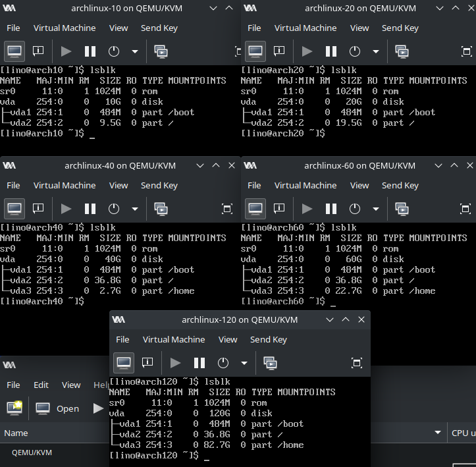This screenshot has height=467, width=476.
Task: Show virtual hardware details in archlinux-20 window
Action: (279, 51)
